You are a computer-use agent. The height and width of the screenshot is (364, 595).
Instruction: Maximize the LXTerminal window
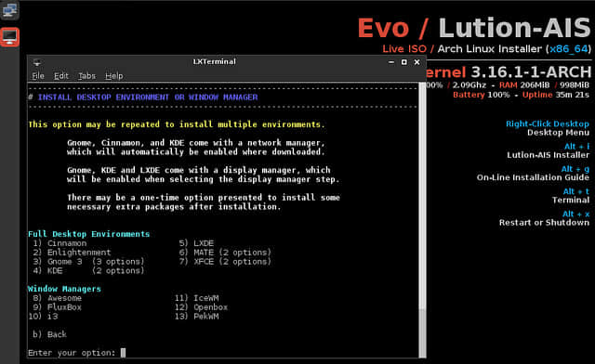[x=404, y=62]
